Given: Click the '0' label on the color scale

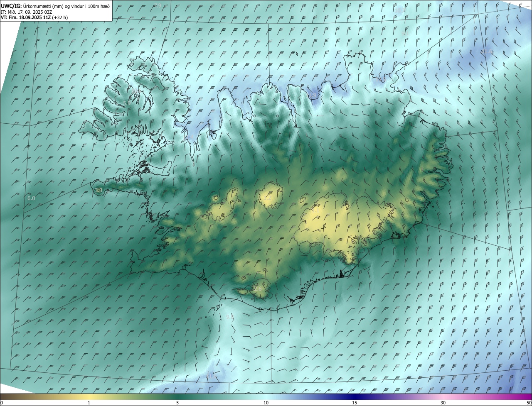Looking at the screenshot, I should point(2,403).
